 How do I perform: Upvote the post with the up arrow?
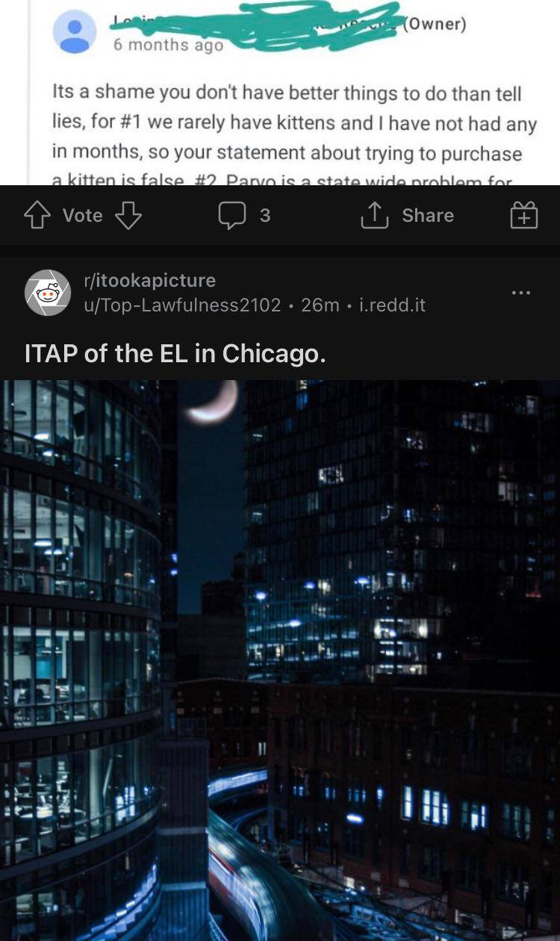tap(37, 216)
